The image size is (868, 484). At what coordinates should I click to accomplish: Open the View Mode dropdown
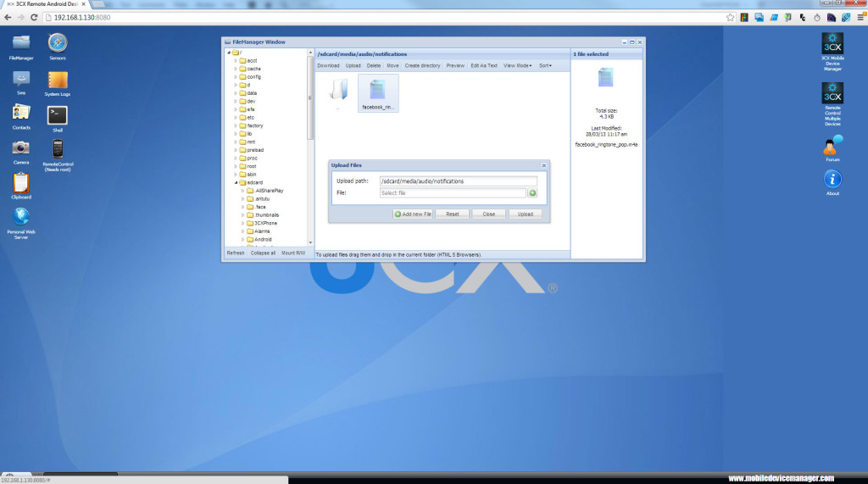pos(518,65)
